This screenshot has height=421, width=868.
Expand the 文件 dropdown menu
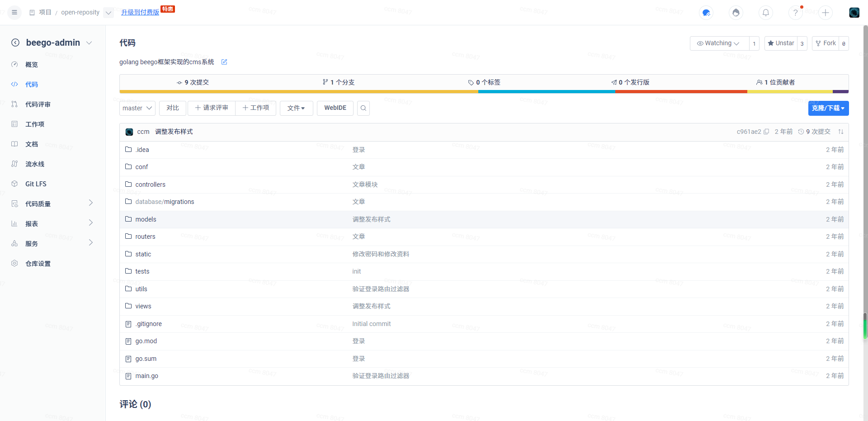[296, 108]
